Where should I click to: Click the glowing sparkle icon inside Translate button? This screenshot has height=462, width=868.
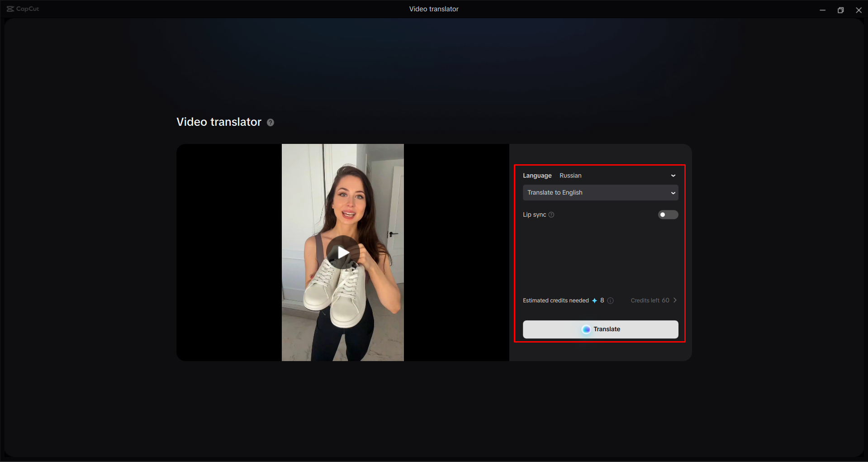(x=586, y=329)
